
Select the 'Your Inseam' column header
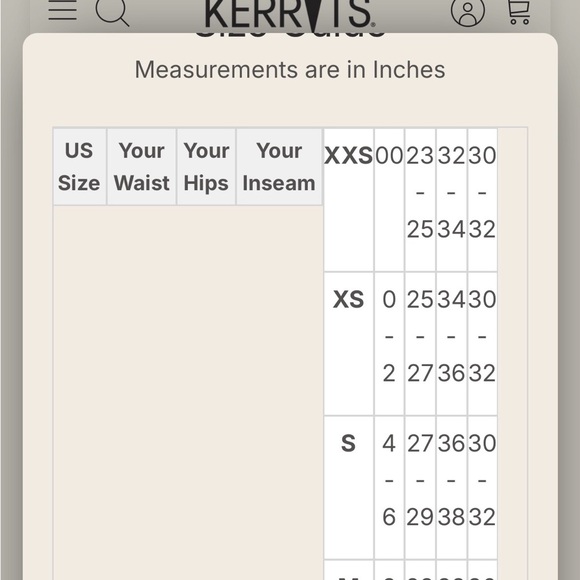click(x=279, y=167)
